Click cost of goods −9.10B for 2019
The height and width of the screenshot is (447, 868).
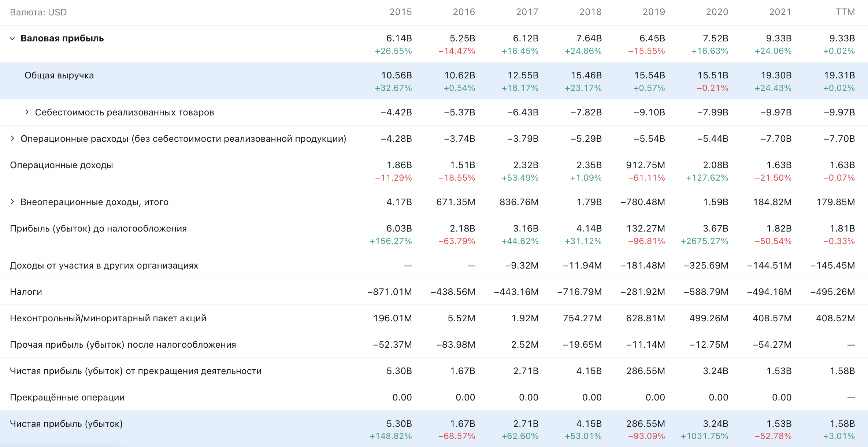[649, 112]
